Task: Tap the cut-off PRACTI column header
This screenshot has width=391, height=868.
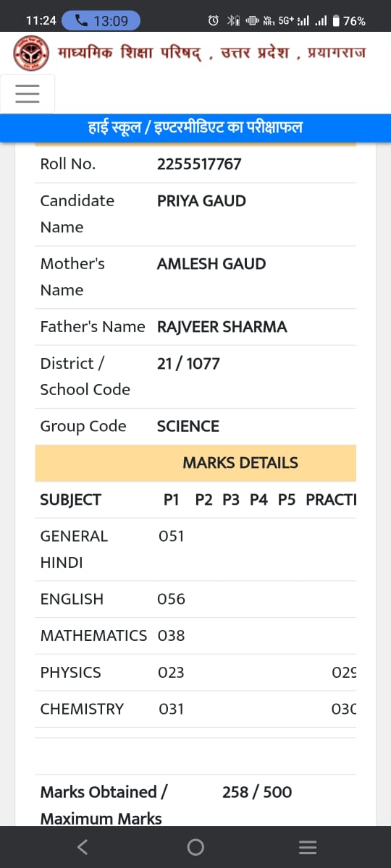Action: pyautogui.click(x=331, y=500)
